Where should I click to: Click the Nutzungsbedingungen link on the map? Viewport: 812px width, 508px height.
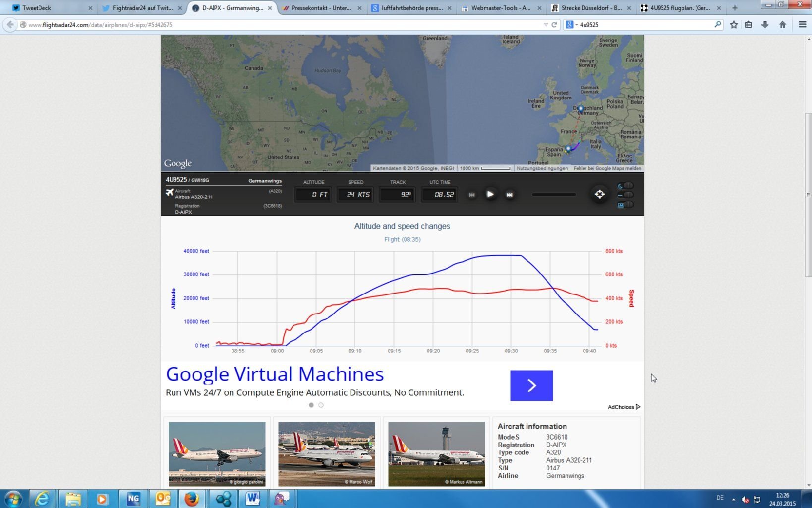click(542, 168)
